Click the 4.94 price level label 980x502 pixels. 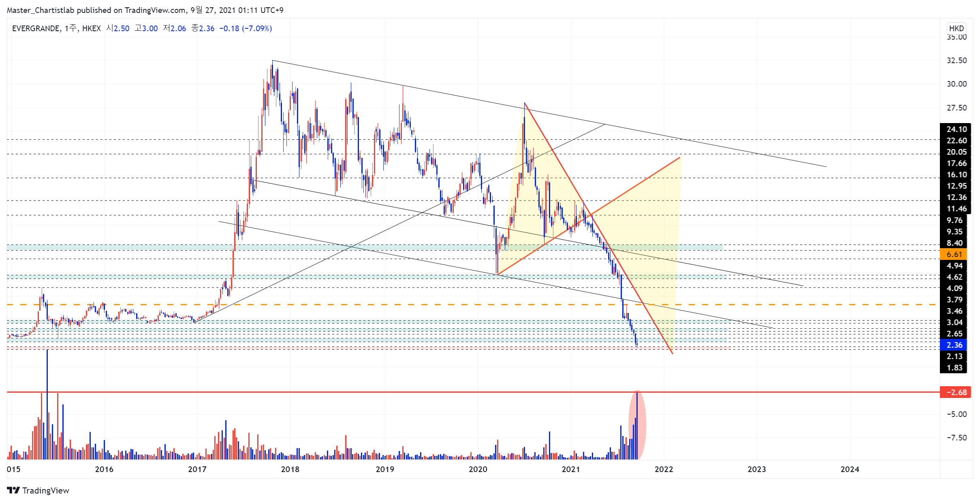click(x=953, y=266)
